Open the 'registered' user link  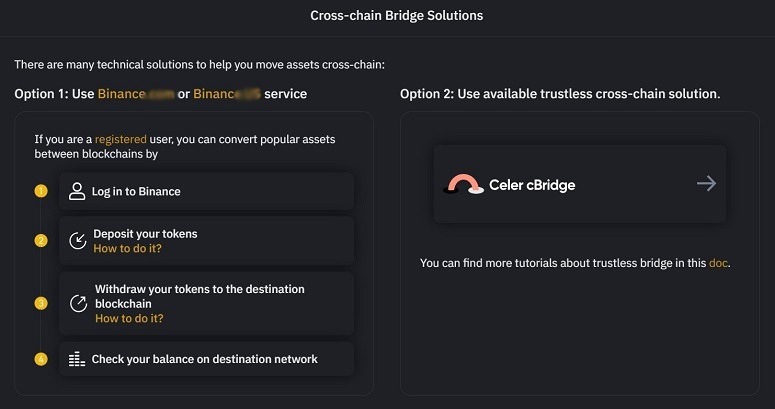click(120, 139)
